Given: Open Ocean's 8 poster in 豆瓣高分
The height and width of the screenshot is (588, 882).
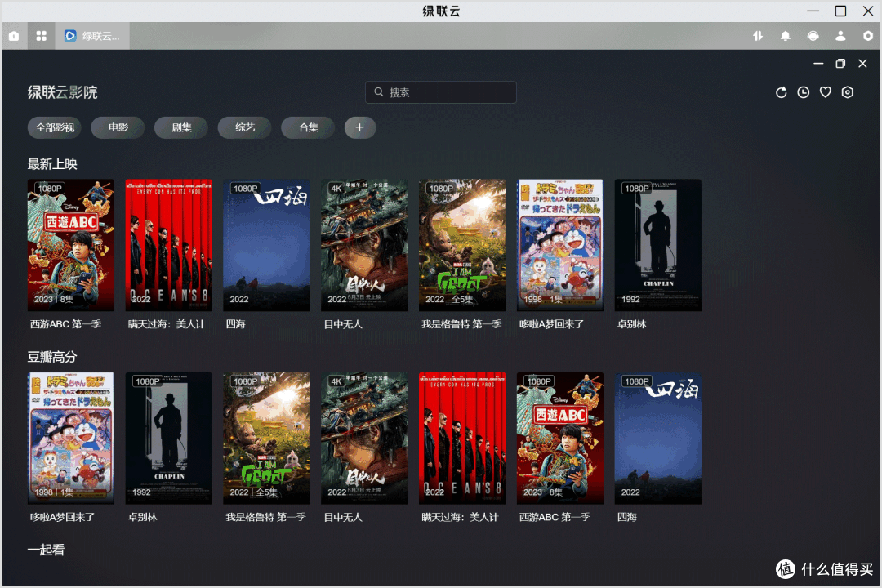Looking at the screenshot, I should 462,439.
